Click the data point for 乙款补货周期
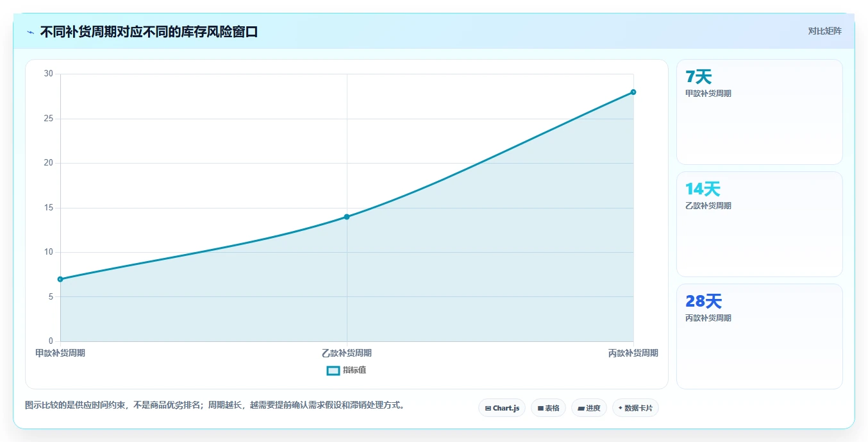This screenshot has height=442, width=868. click(347, 217)
